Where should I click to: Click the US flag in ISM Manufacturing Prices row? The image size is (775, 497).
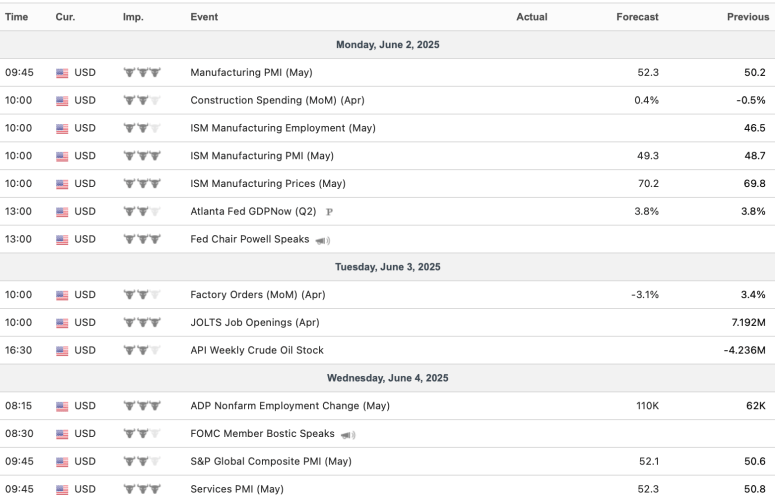(62, 184)
